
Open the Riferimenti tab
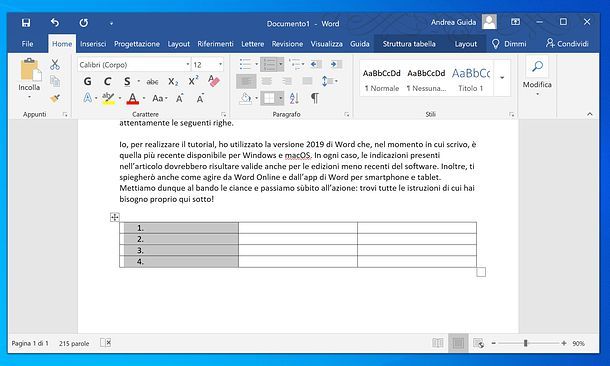point(215,44)
